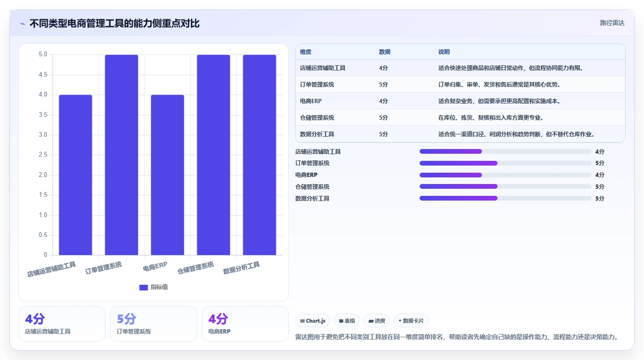Click the 数据 table column header
644x360 pixels.
pyautogui.click(x=385, y=52)
